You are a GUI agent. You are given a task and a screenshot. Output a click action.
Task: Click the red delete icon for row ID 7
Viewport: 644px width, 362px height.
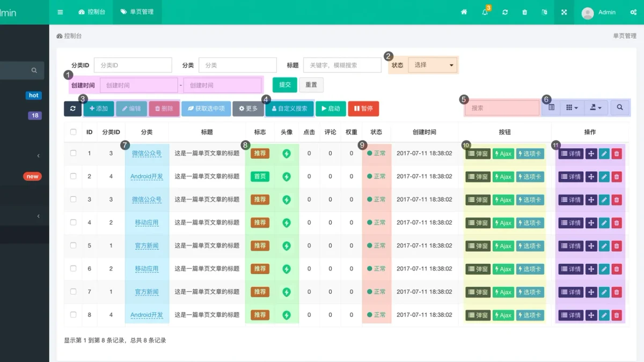pos(617,292)
